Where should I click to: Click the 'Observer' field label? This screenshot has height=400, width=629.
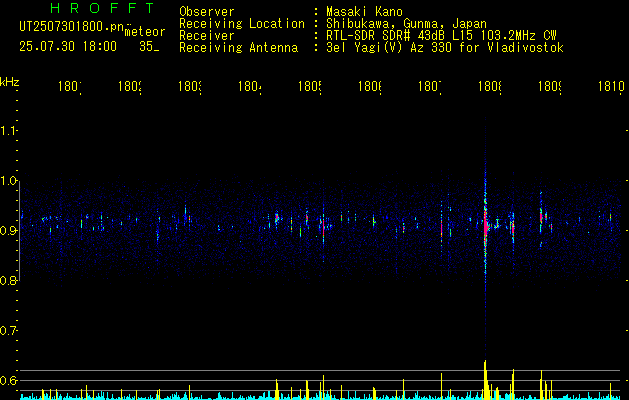click(x=207, y=11)
